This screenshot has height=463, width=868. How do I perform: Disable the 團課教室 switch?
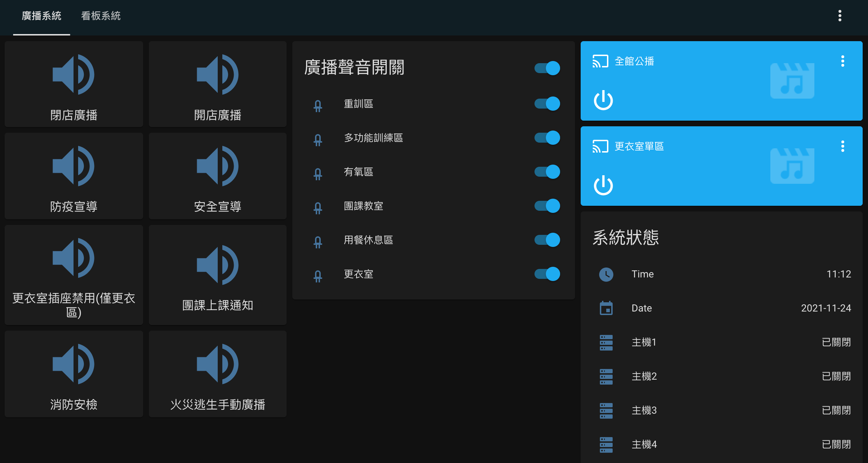point(547,206)
